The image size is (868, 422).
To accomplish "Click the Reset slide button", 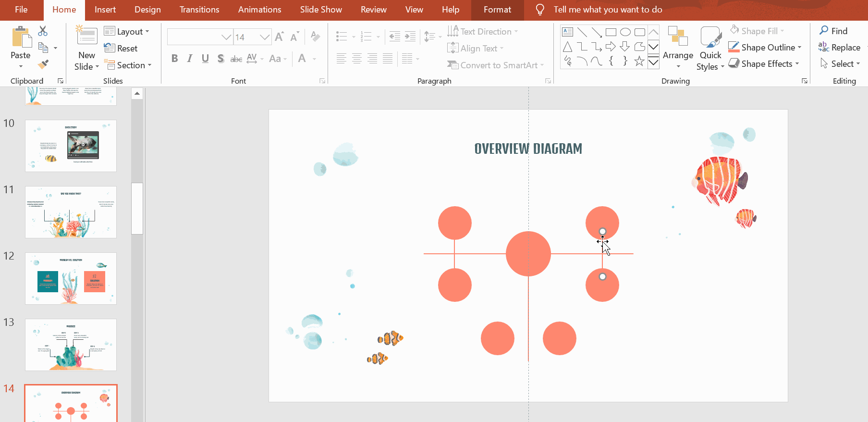I will tap(121, 49).
